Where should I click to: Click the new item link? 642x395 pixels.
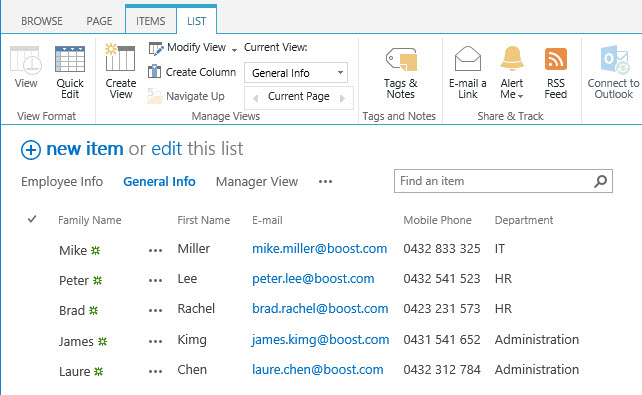85,149
